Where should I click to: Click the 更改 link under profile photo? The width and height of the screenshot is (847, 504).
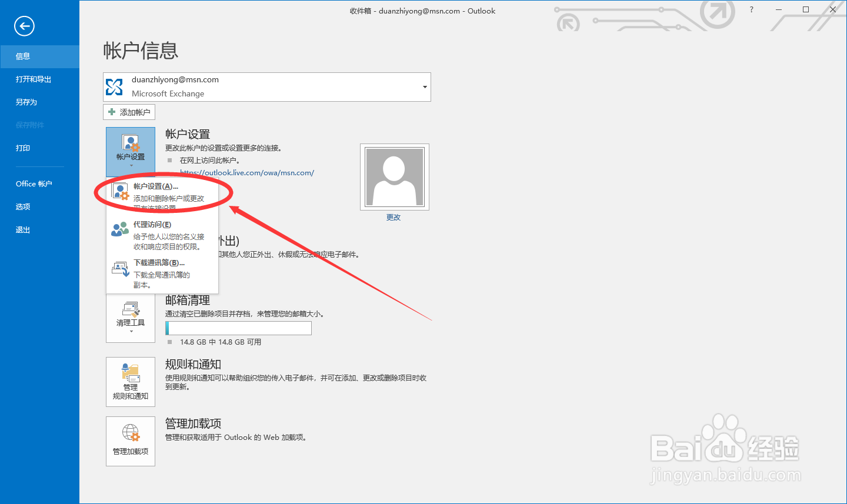pyautogui.click(x=394, y=217)
